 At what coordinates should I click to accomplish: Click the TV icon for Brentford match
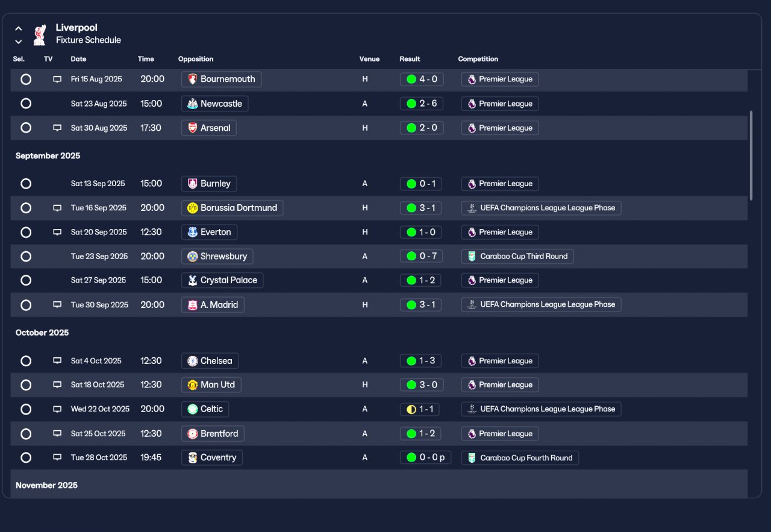(x=57, y=434)
